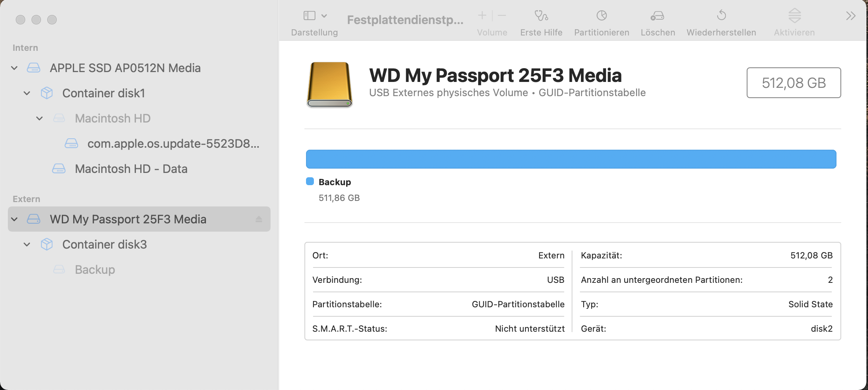Add a volume with the plus icon

pyautogui.click(x=482, y=16)
